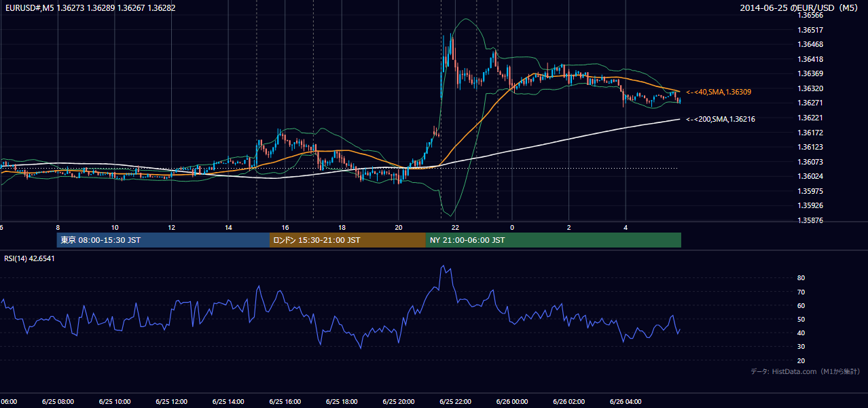Click price axis label 1.36271
This screenshot has width=868, height=408.
(x=810, y=103)
